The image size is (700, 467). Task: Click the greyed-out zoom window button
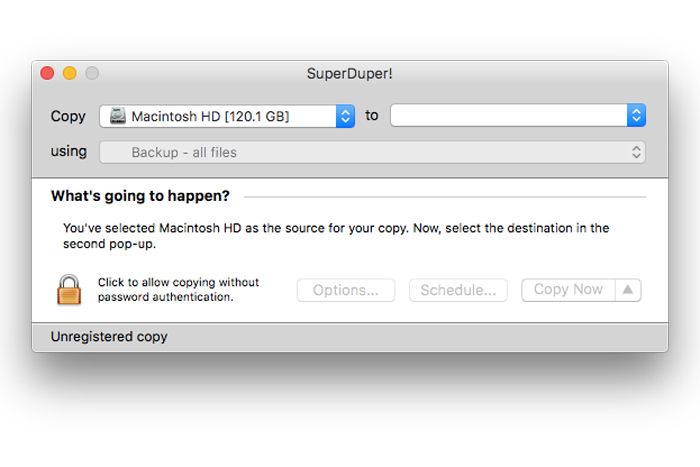[92, 73]
